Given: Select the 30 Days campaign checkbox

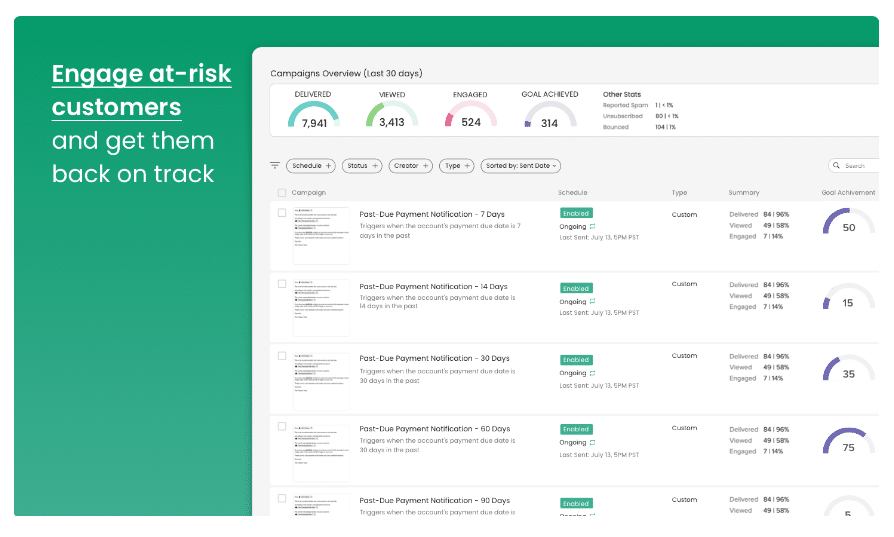Looking at the screenshot, I should pyautogui.click(x=282, y=356).
